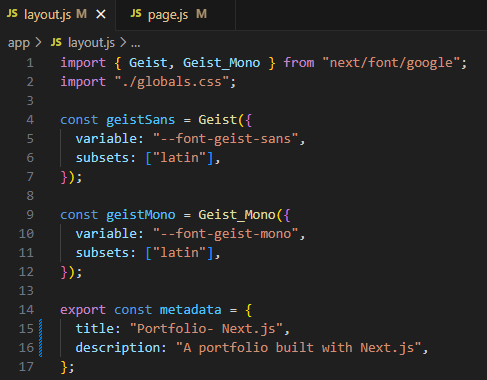This screenshot has width=487, height=380.
Task: Open the breadcrumb ellipsis symbol list
Action: click(x=136, y=44)
